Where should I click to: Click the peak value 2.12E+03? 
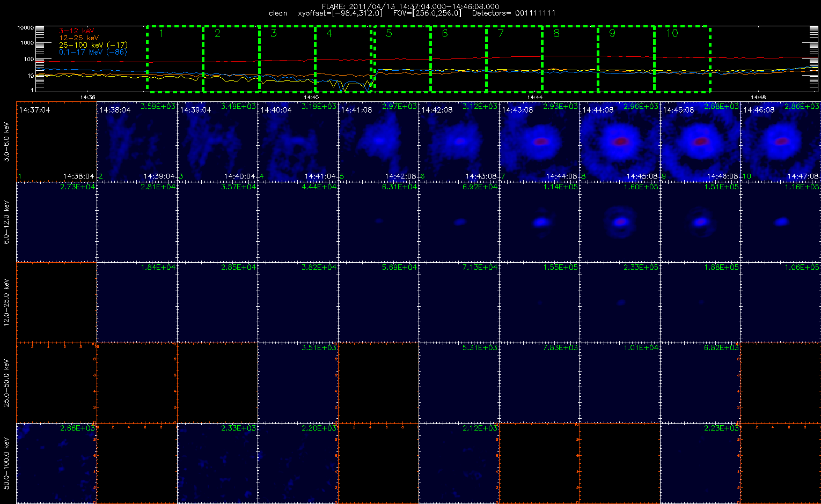pos(480,428)
